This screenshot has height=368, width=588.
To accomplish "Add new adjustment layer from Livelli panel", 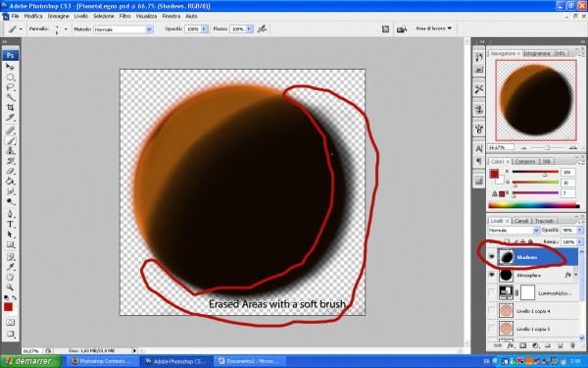I will 535,345.
